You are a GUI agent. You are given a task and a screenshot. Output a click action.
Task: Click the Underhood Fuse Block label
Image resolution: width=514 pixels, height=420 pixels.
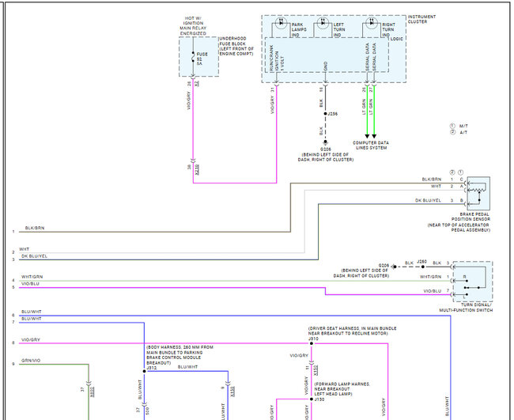236,46
